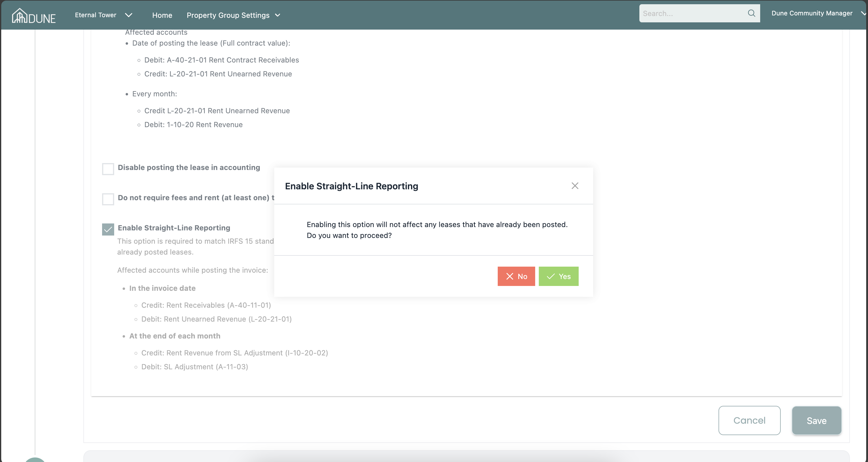Viewport: 868px width, 462px height.
Task: Confirm with the green Yes button
Action: [558, 276]
